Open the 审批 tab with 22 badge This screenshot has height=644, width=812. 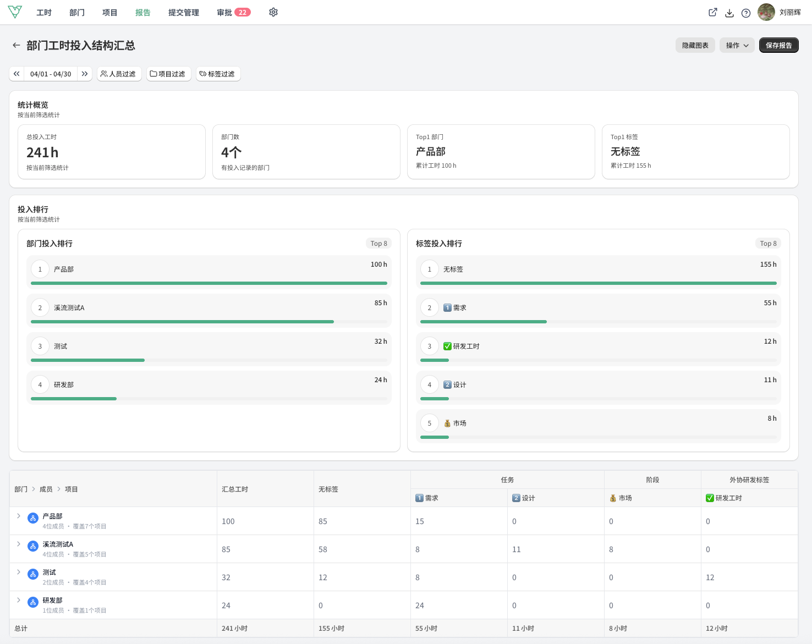(x=234, y=12)
